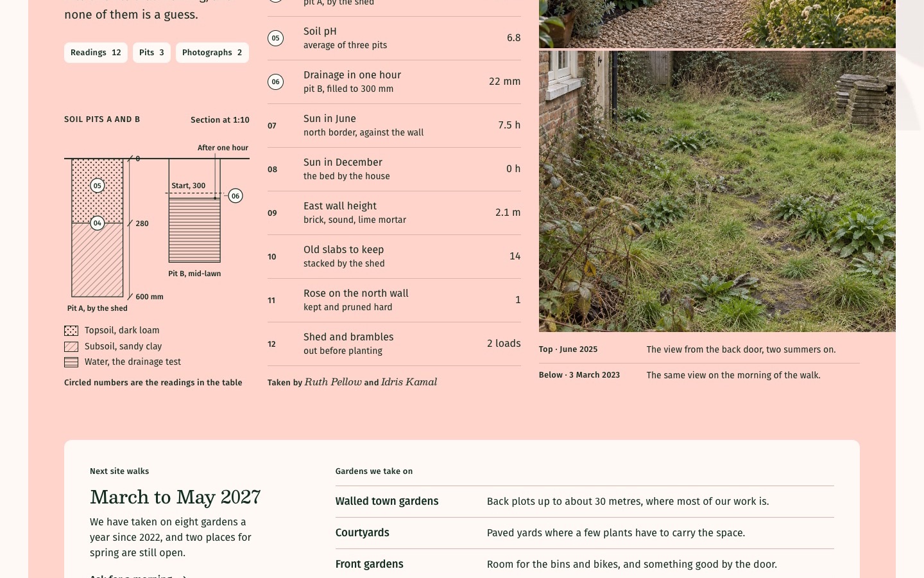
Task: Click circled marker 06 in the table
Action: click(x=275, y=82)
